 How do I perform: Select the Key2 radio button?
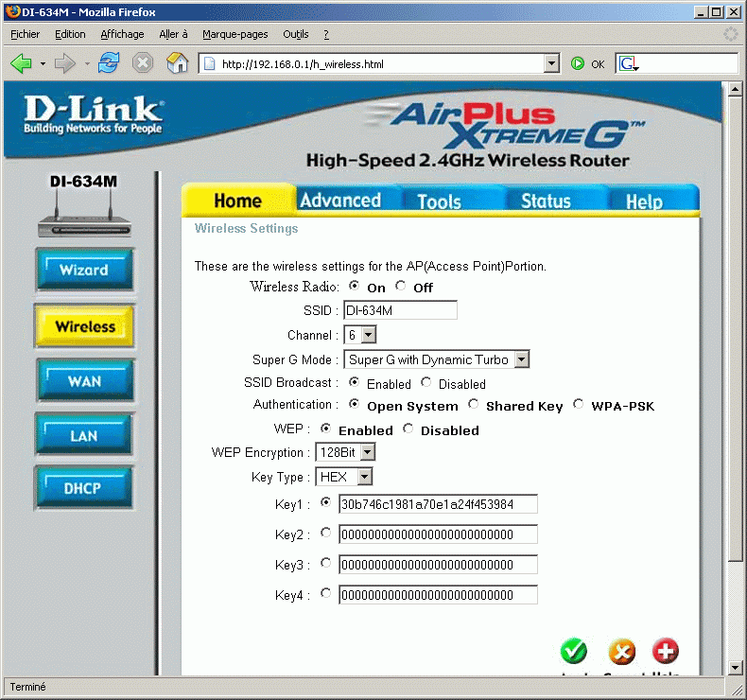(x=325, y=533)
